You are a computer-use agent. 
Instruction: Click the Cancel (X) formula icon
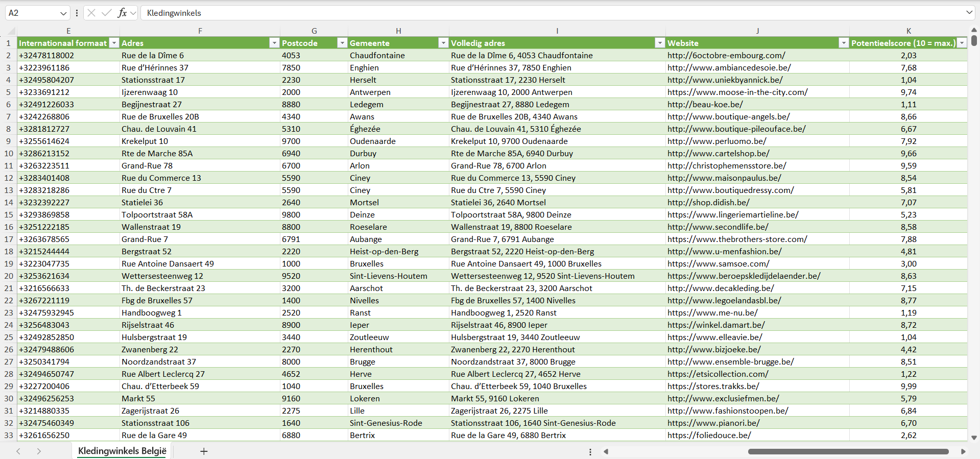click(91, 13)
